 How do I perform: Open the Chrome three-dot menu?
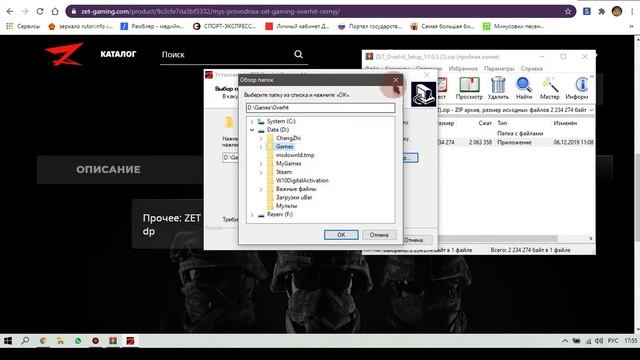tap(633, 11)
